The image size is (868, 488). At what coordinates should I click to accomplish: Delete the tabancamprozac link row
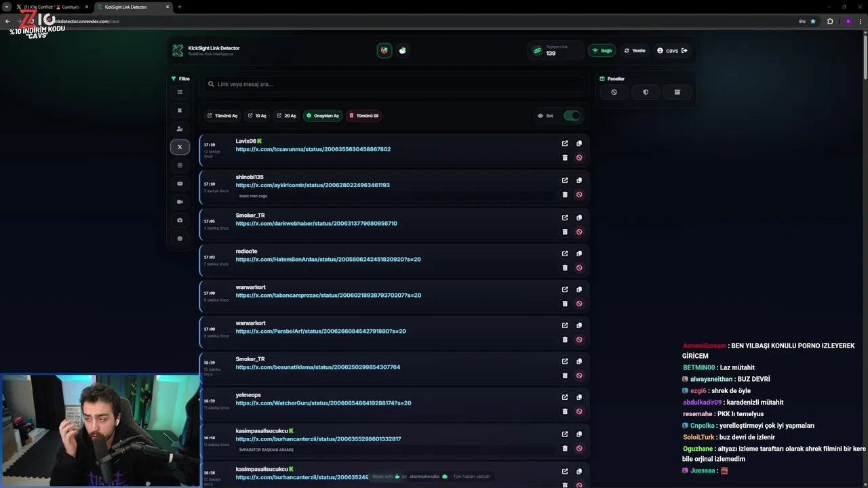point(565,304)
